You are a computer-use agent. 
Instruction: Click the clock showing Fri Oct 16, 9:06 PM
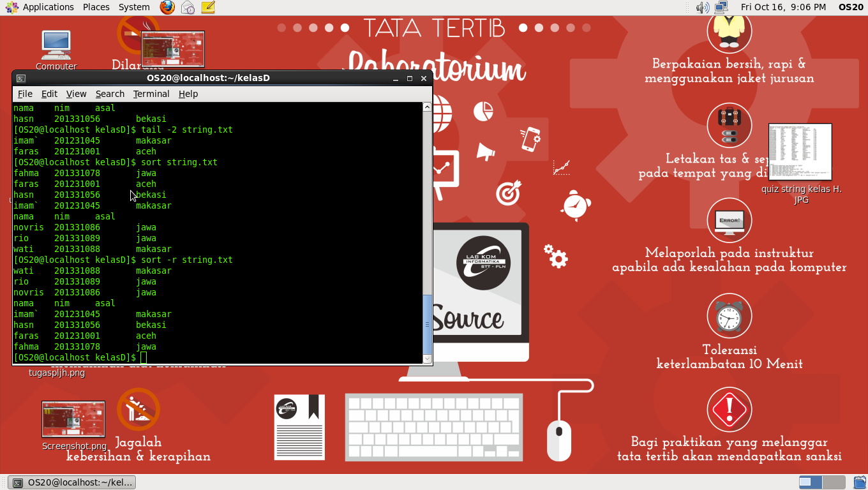tap(783, 7)
